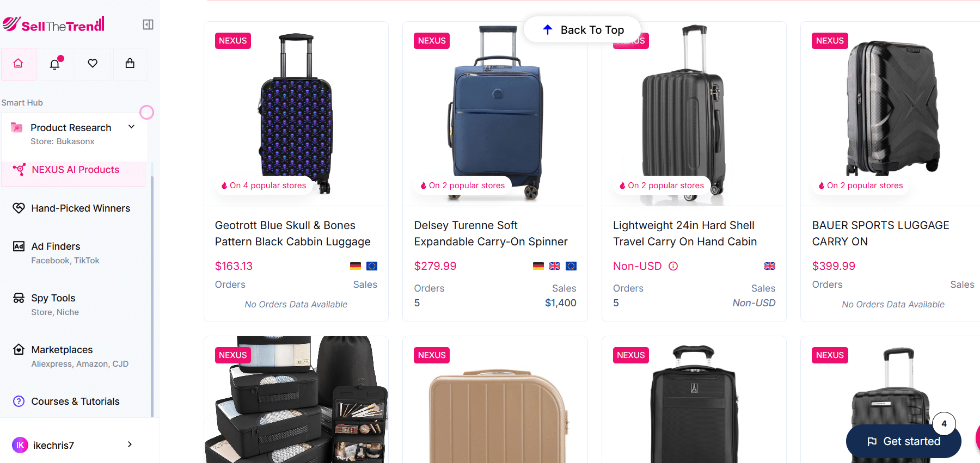Expand the ikechris7 account menu
This screenshot has height=463, width=980.
[130, 445]
